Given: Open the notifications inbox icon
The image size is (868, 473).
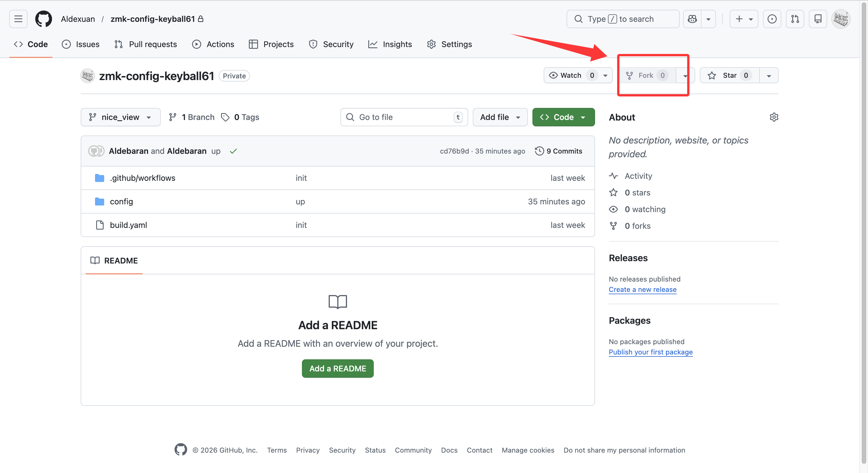Looking at the screenshot, I should [x=817, y=19].
